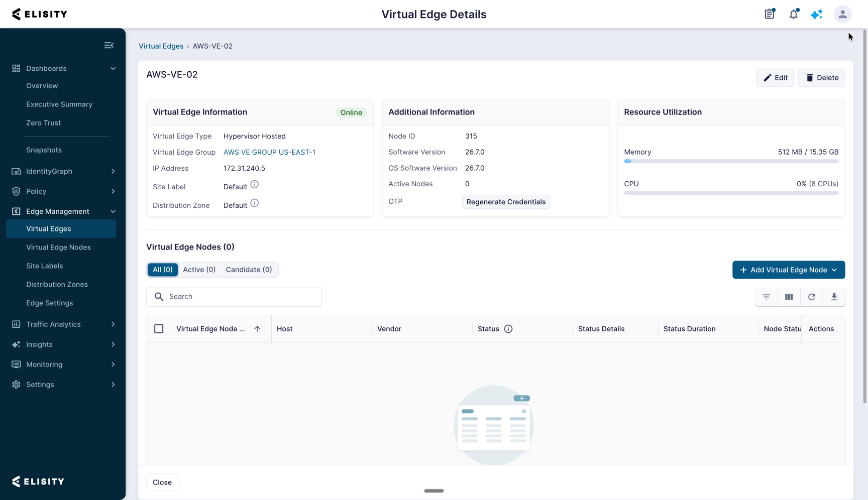
Task: Refresh the Virtual Edge Nodes table
Action: click(x=812, y=297)
